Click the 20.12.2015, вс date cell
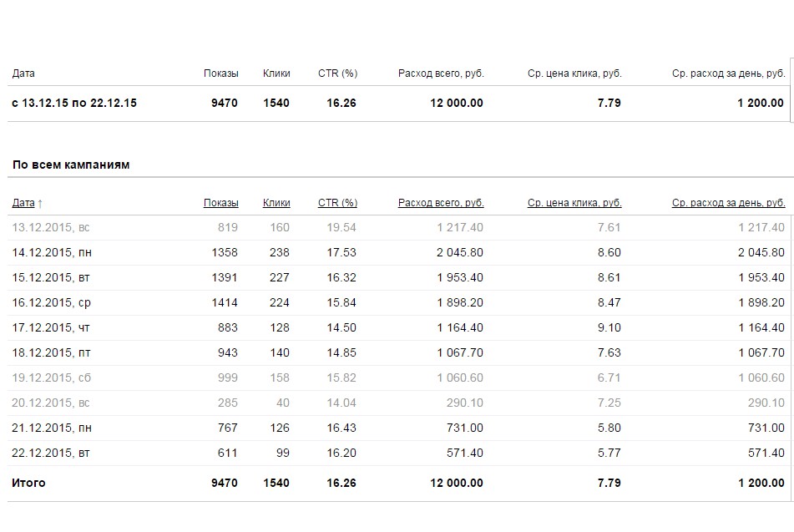Image resolution: width=794 pixels, height=532 pixels. (51, 403)
